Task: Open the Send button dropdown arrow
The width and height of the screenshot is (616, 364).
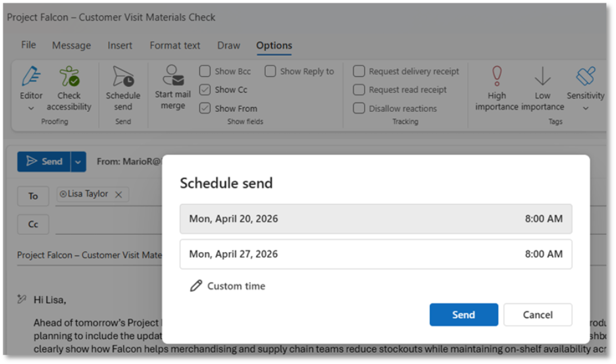Action: [78, 161]
